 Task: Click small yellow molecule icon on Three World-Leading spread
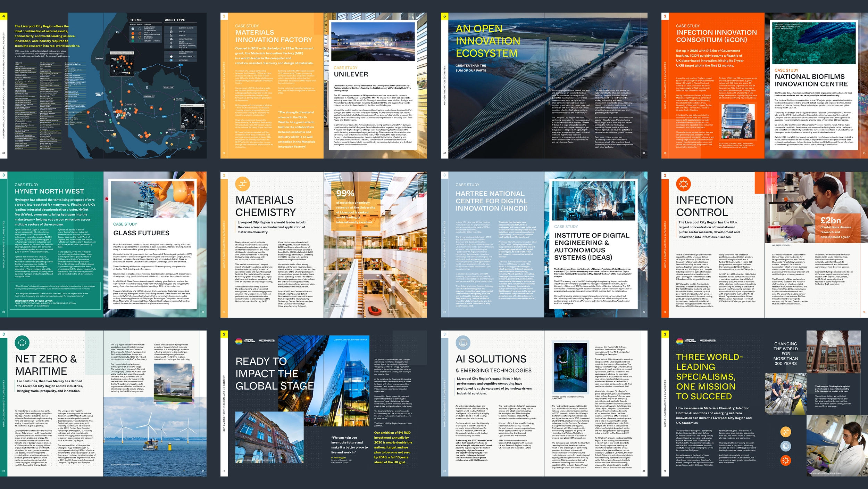[786, 432]
